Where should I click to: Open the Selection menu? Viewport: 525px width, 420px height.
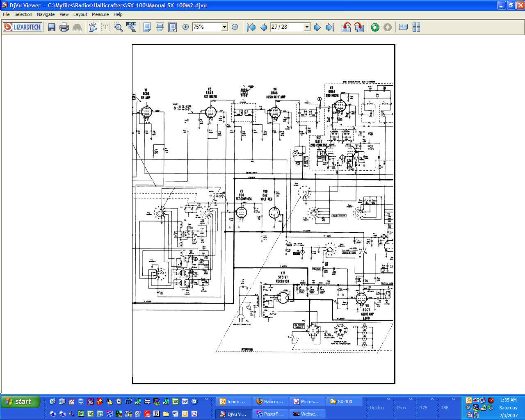pyautogui.click(x=23, y=14)
